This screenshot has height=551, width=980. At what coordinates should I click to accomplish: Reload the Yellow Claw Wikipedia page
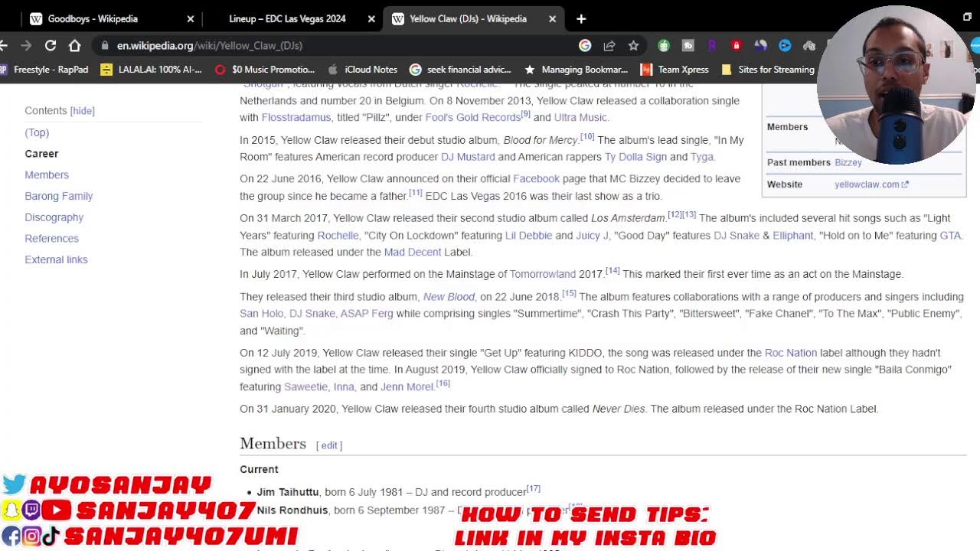pos(51,45)
